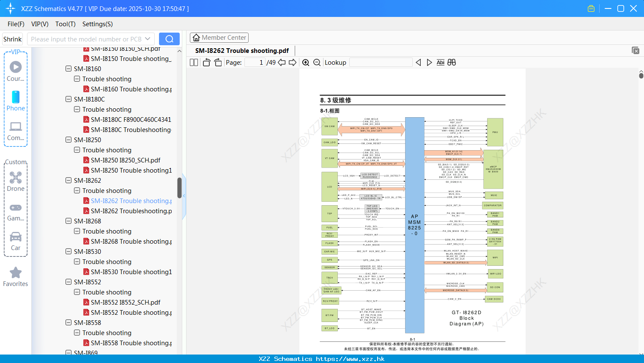Select the SM-I8262 Trouble shooting.pdf tab
The image size is (644, 363).
coord(242,51)
